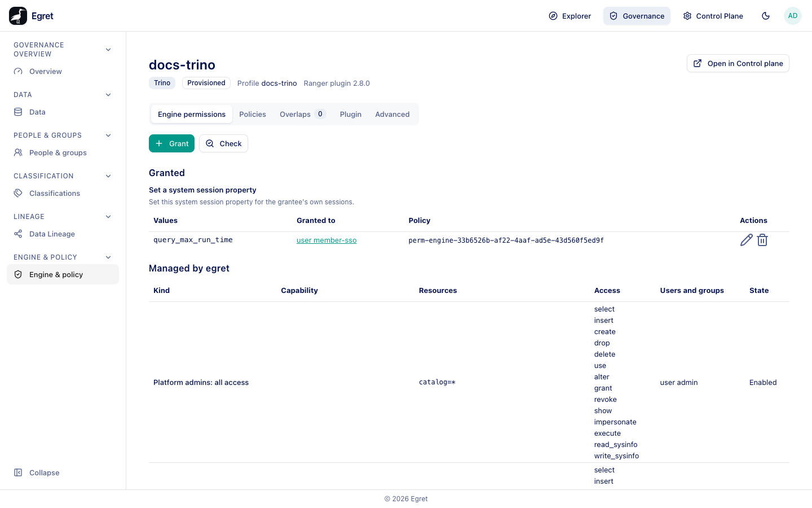Click Open in Control plane button
The height and width of the screenshot is (508, 812).
pos(738,63)
